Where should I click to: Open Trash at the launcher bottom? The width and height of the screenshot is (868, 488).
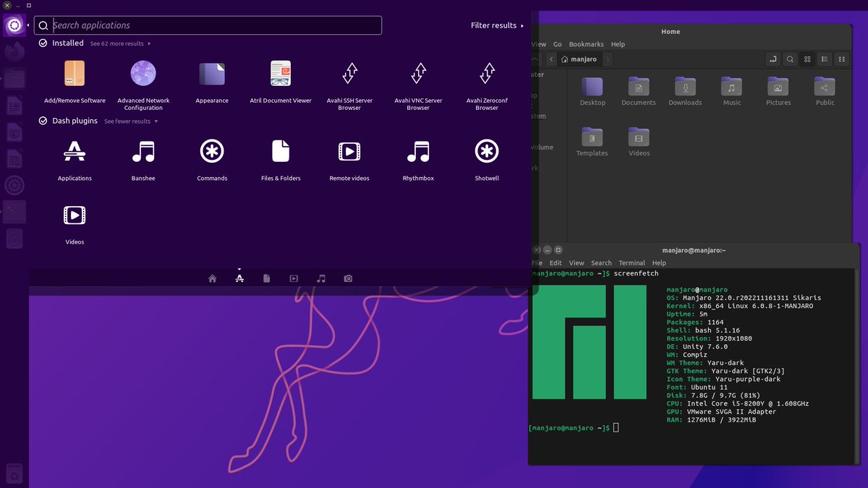14,474
